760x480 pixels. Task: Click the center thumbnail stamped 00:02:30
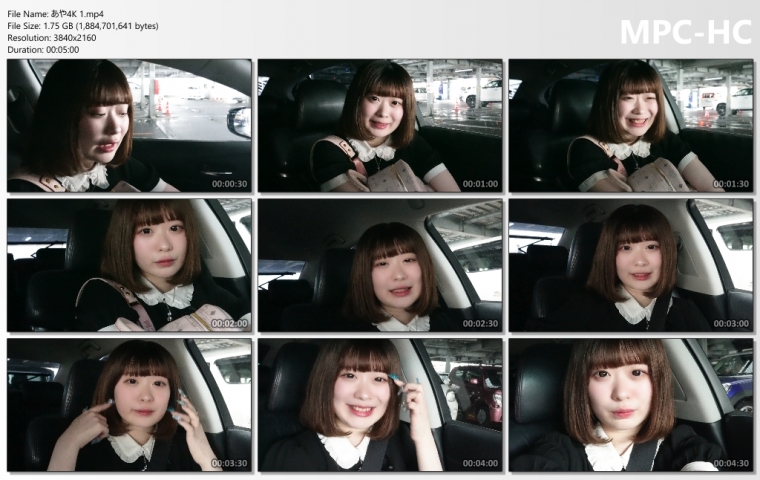[x=380, y=265]
